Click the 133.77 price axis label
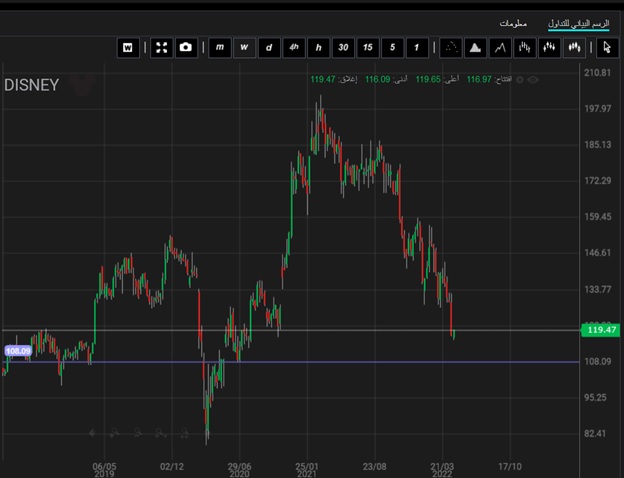This screenshot has height=478, width=624. (x=597, y=289)
